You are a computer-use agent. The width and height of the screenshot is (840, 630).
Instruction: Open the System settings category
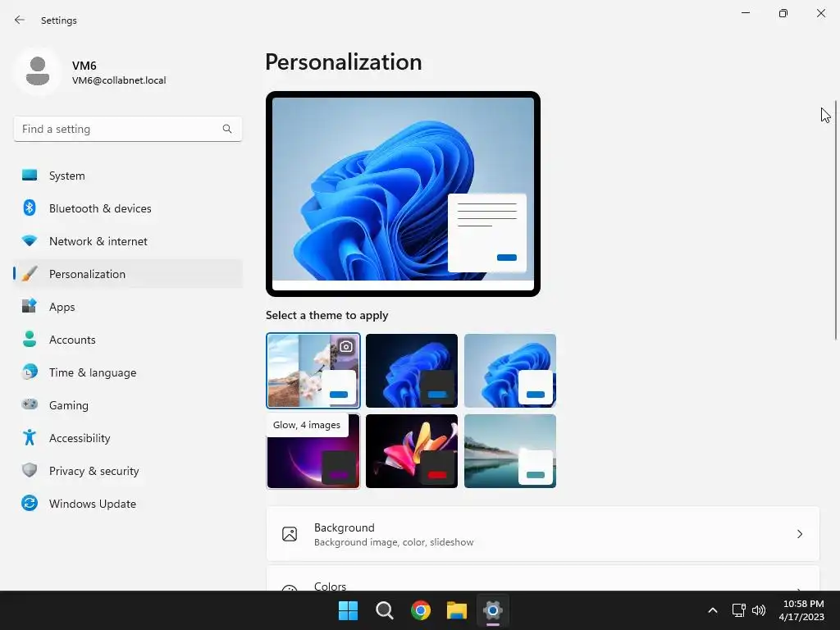(x=128, y=176)
